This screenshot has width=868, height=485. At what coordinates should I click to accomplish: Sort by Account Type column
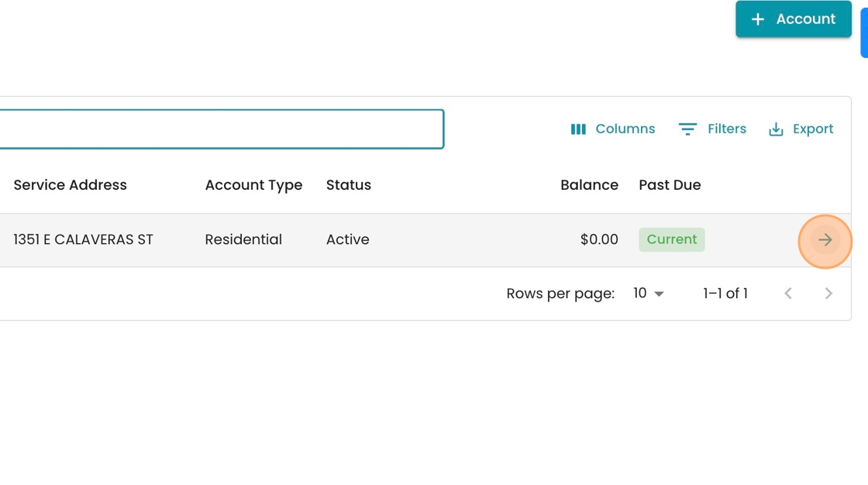click(x=253, y=185)
